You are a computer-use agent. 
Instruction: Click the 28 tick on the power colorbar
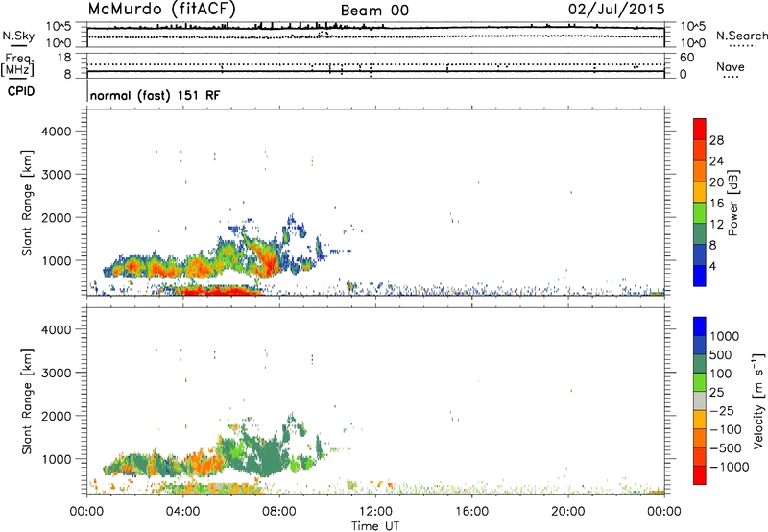coord(716,140)
